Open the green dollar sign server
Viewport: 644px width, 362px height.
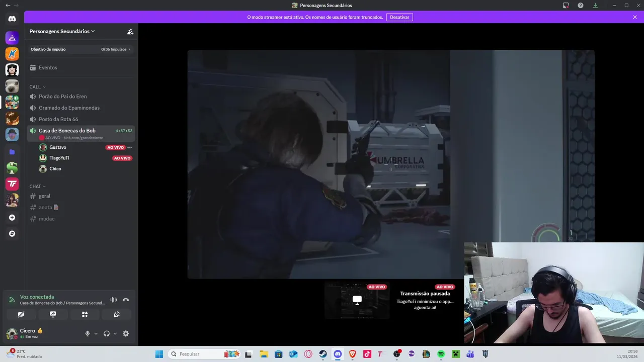pos(12,168)
